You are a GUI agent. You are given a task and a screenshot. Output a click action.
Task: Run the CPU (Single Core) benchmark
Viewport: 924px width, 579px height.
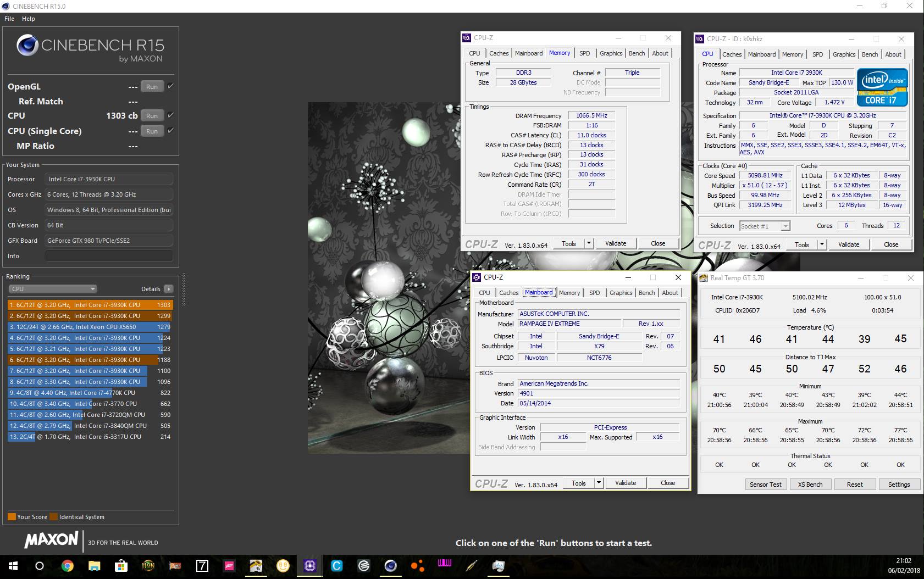click(x=152, y=131)
